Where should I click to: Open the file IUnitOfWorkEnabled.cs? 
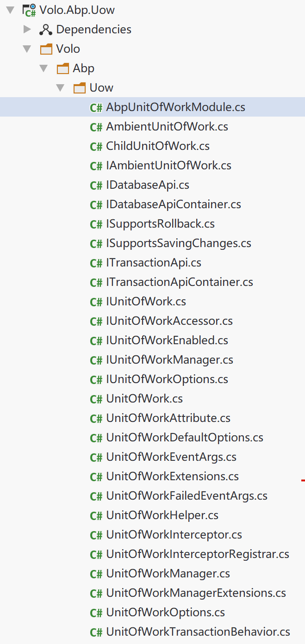[167, 341]
